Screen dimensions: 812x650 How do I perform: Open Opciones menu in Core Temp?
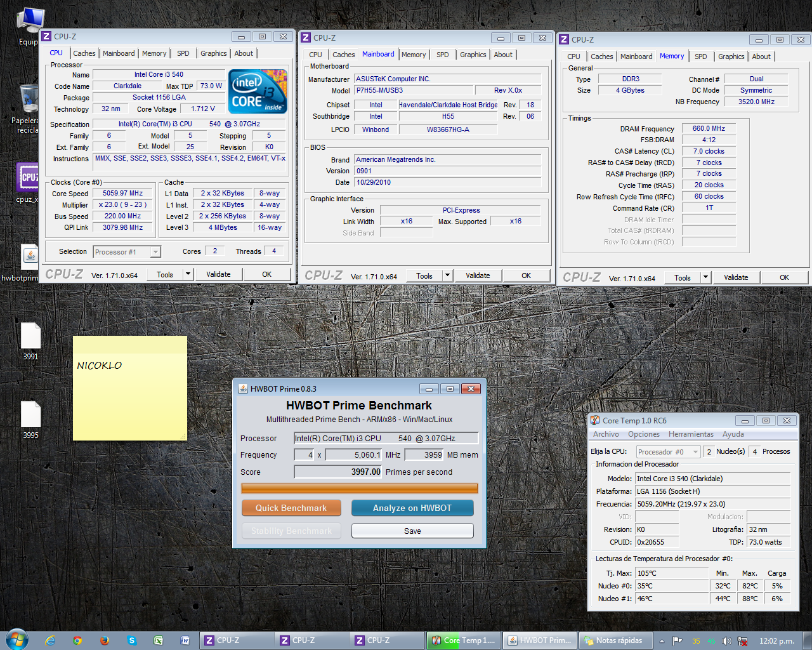[x=644, y=434]
